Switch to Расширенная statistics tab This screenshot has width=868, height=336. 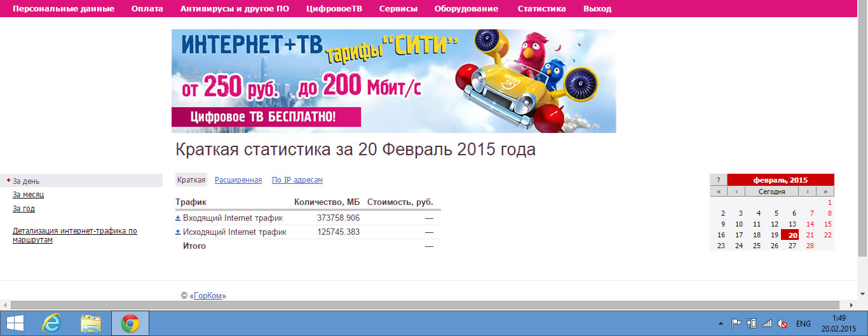pyautogui.click(x=238, y=180)
